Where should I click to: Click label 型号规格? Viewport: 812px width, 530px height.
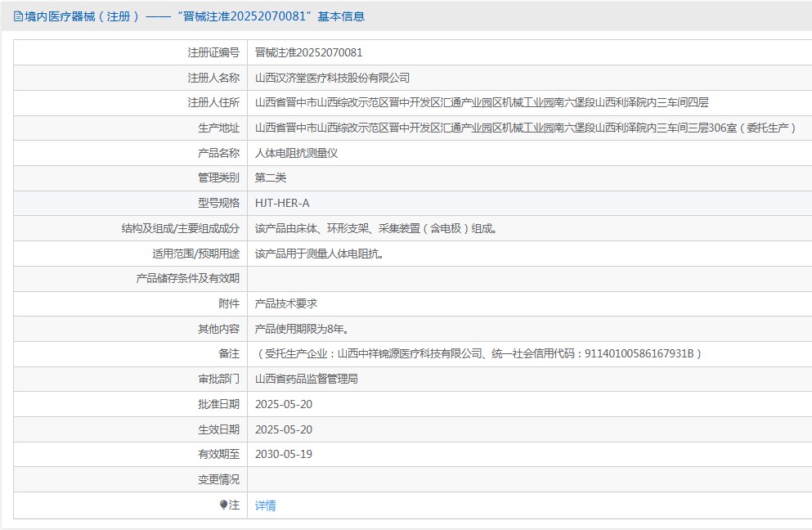[218, 203]
